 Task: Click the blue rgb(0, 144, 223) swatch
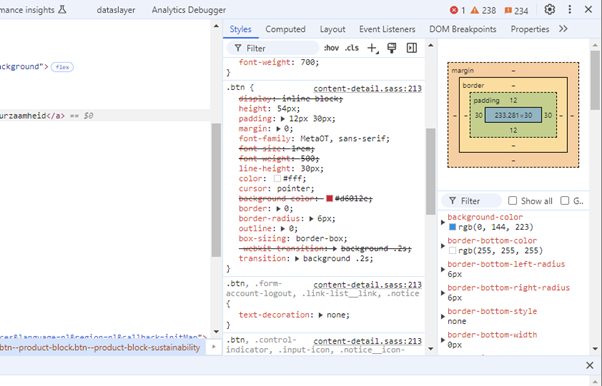point(452,227)
